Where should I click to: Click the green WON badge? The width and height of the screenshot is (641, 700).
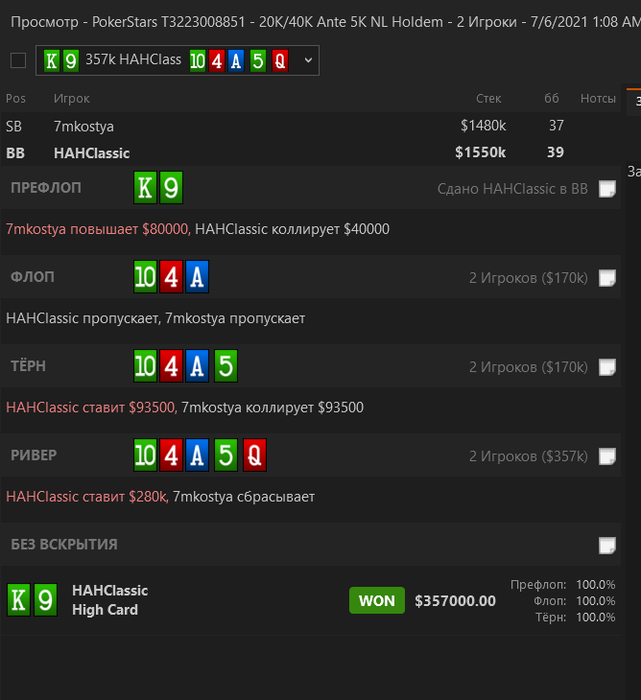tap(377, 600)
